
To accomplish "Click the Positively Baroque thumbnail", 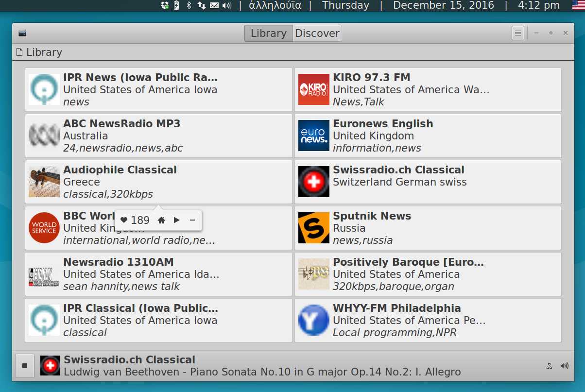I will tap(314, 274).
